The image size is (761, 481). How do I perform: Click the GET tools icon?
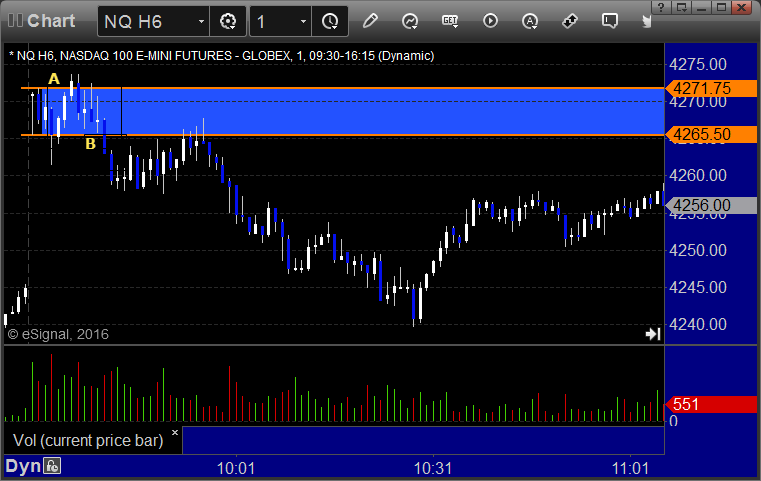point(450,21)
